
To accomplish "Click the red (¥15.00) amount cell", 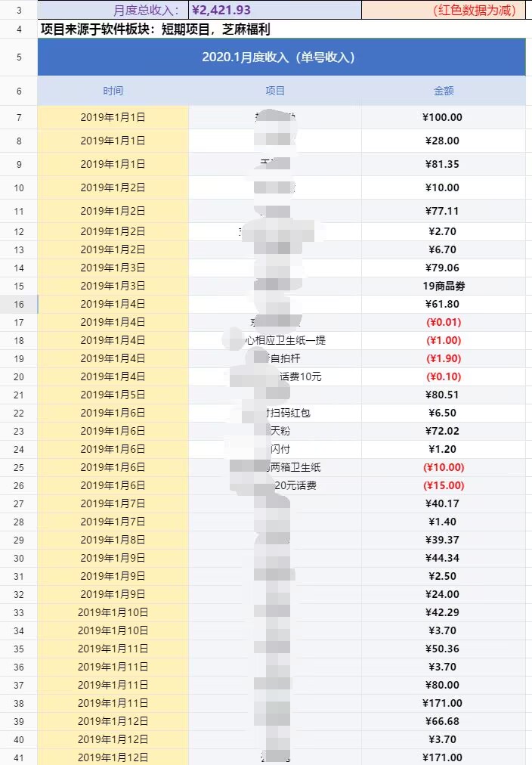I will [x=444, y=485].
